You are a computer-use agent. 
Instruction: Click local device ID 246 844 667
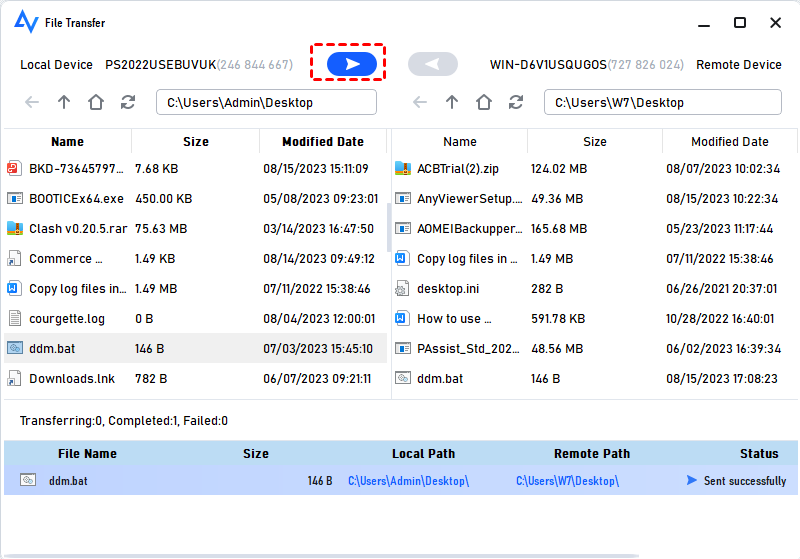(x=255, y=65)
